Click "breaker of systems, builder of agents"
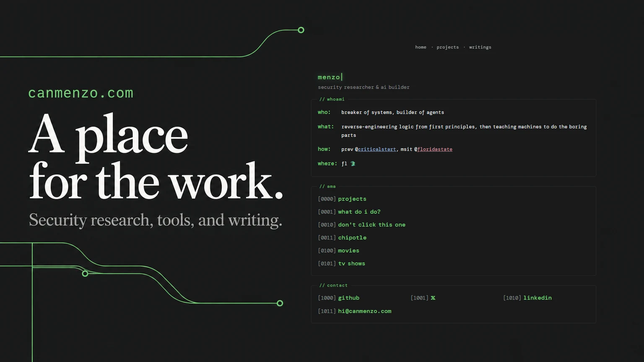644x362 pixels. pyautogui.click(x=392, y=112)
